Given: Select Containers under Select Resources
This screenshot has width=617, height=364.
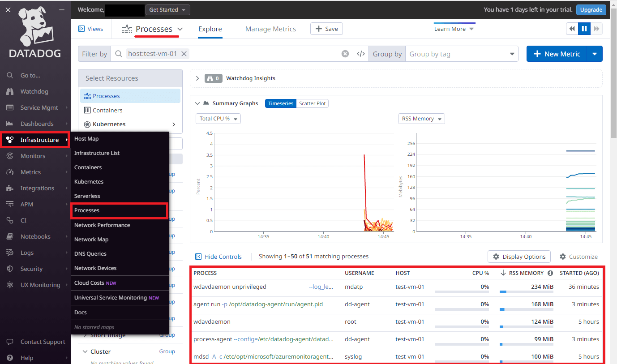Looking at the screenshot, I should [130, 110].
